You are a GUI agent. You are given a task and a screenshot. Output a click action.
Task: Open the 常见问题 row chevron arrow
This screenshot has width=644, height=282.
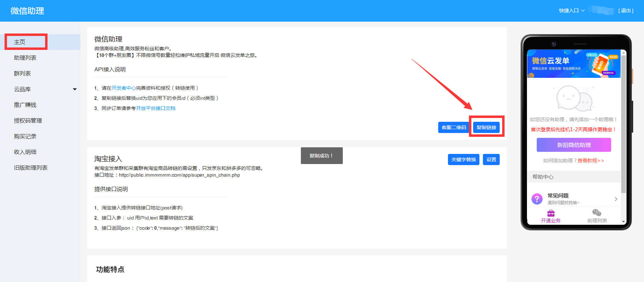coord(616,199)
